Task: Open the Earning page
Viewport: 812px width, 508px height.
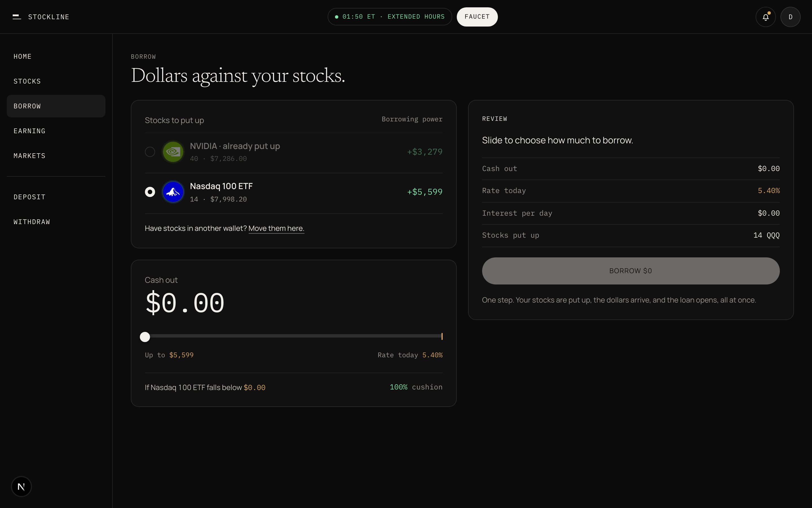Action: 56,131
